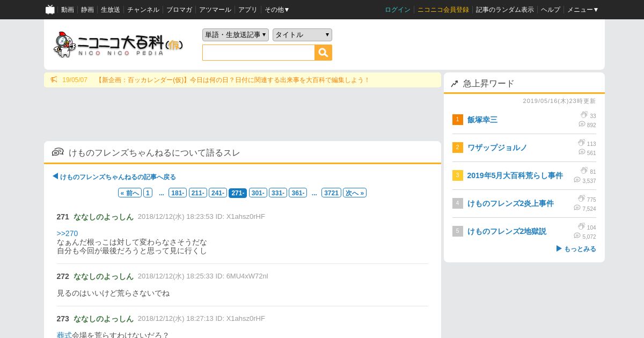Open the 葬式 word link in post 273
The width and height of the screenshot is (644, 338).
pos(64,335)
